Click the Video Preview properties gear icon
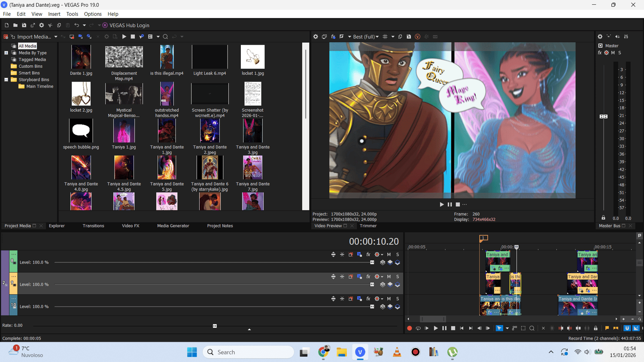Image resolution: width=644 pixels, height=362 pixels. 316,37
